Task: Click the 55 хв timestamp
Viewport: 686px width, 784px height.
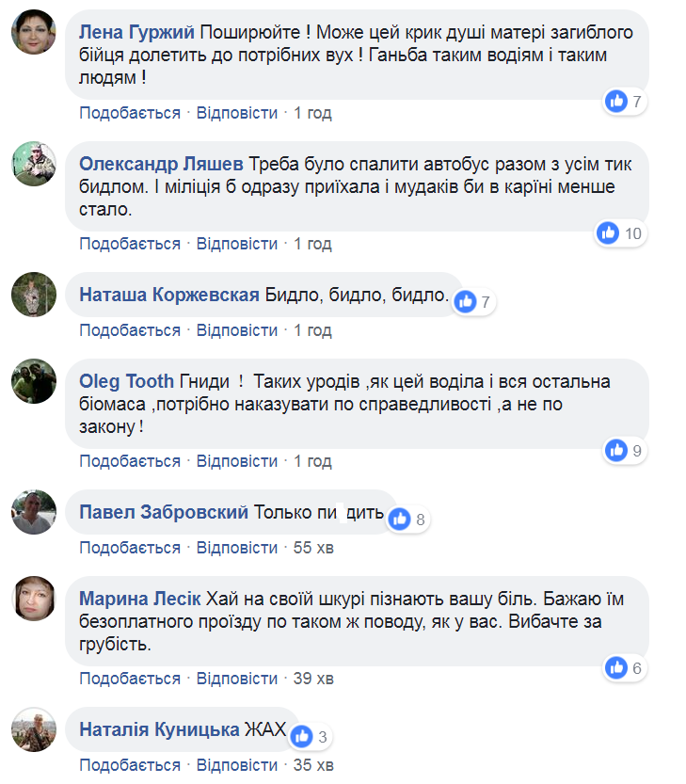Action: coord(313,548)
